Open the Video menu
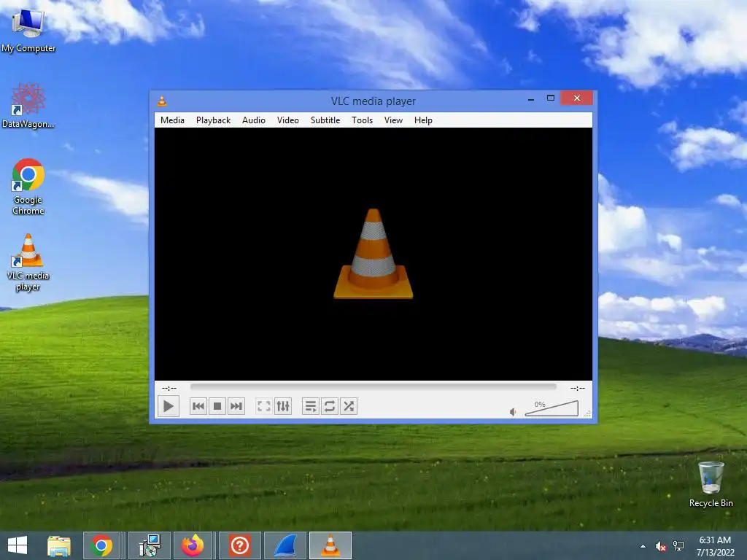The width and height of the screenshot is (747, 560). coord(287,120)
